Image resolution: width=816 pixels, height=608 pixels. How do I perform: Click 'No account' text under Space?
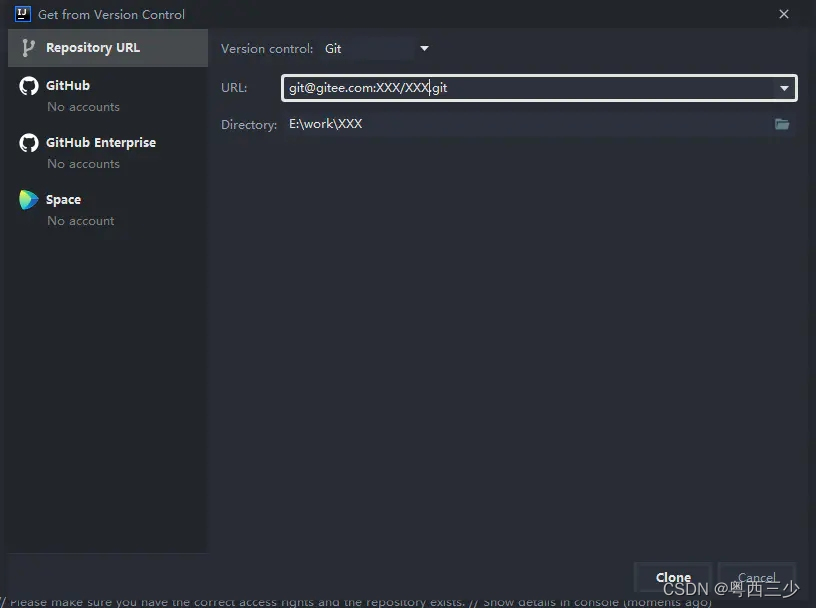pos(81,221)
